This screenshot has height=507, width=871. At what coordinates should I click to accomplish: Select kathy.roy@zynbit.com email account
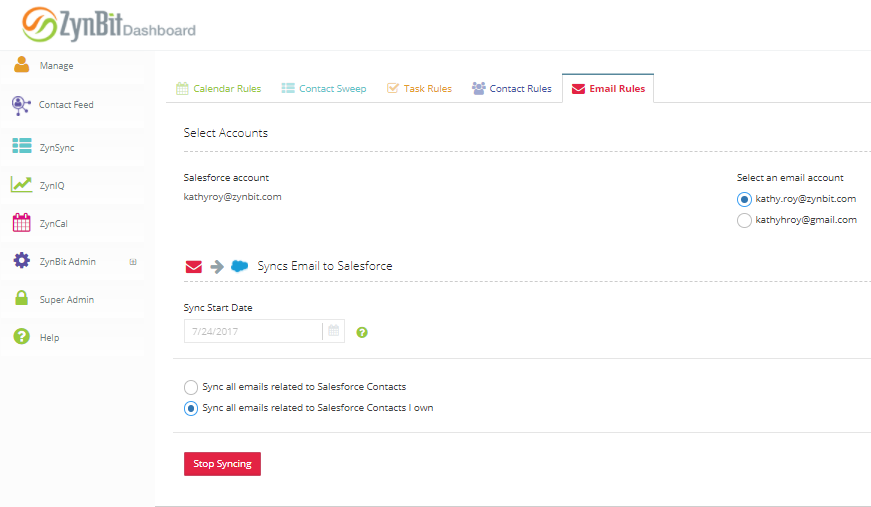[x=744, y=199]
